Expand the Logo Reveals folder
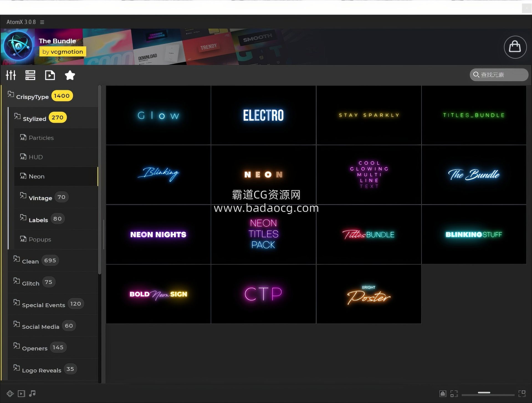532x403 pixels. (53, 369)
